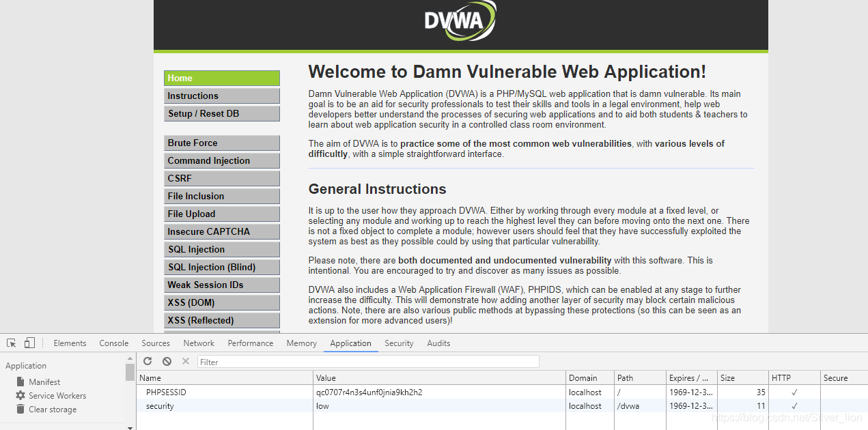Open the Security tab
The image size is (868, 430).
coord(399,343)
